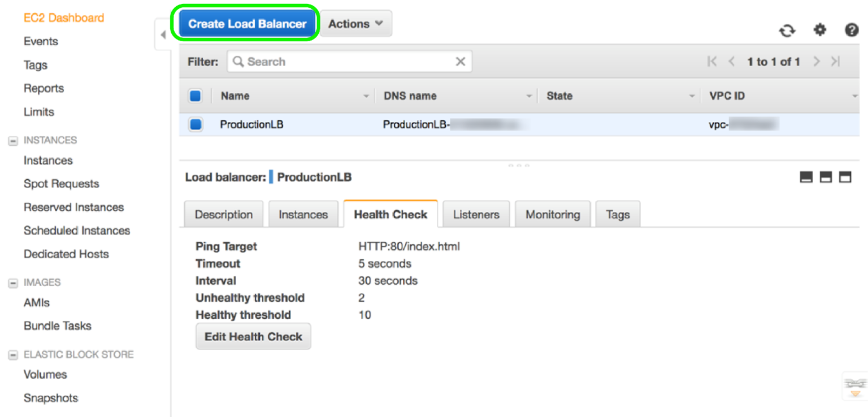This screenshot has width=868, height=417.
Task: Open the Actions dropdown
Action: (x=355, y=23)
